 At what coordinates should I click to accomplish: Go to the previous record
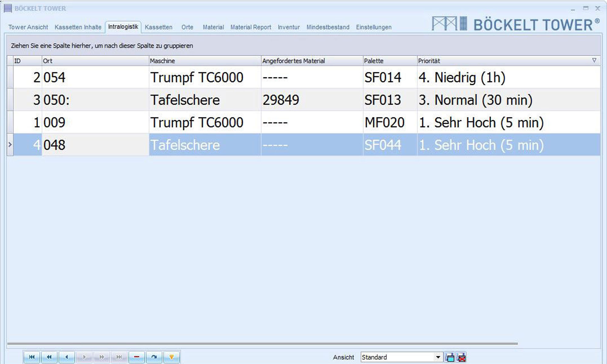[x=66, y=357]
